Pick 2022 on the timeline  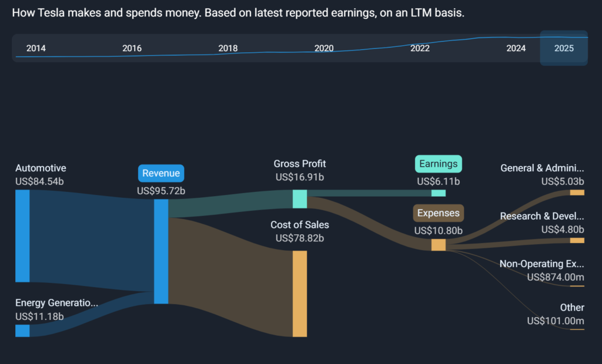[x=420, y=48]
